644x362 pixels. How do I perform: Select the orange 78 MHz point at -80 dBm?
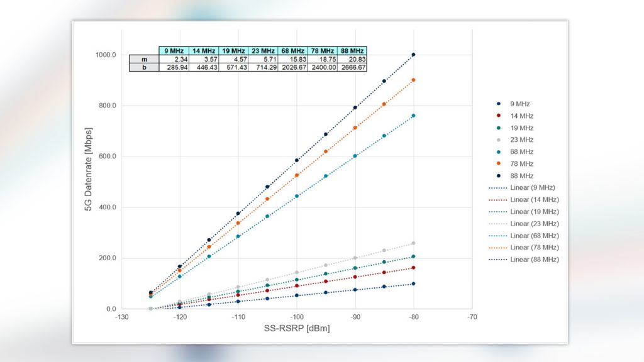coord(413,80)
